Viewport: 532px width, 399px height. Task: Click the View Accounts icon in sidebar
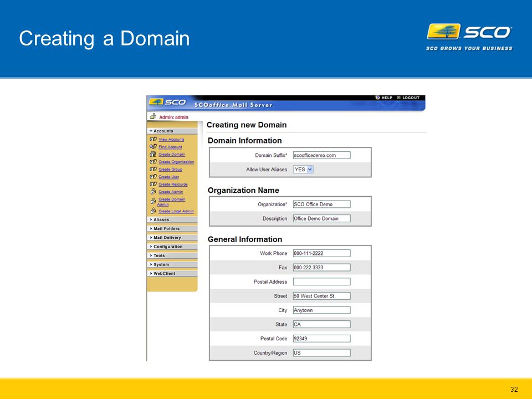[154, 139]
